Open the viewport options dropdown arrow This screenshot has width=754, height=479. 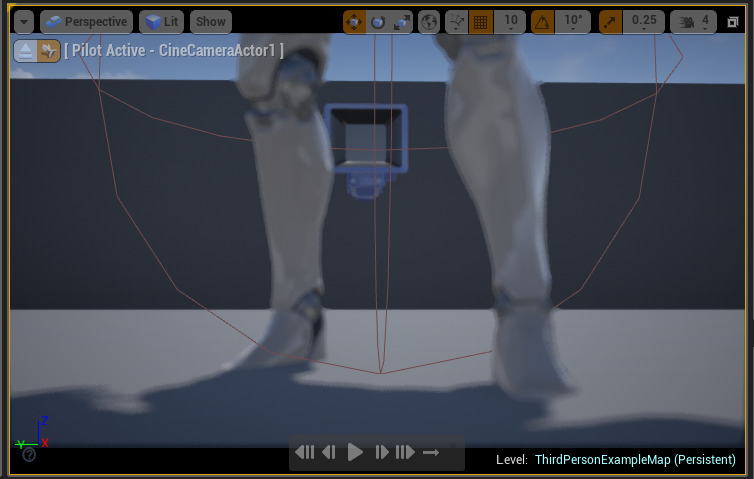click(x=23, y=21)
